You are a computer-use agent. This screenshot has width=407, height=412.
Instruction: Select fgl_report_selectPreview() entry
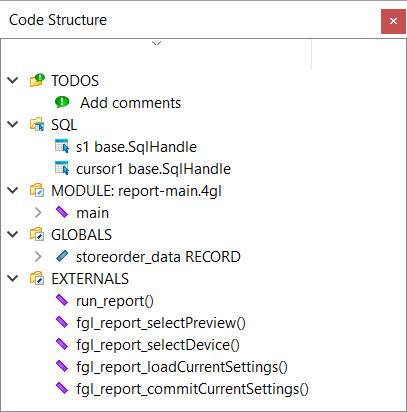(161, 323)
